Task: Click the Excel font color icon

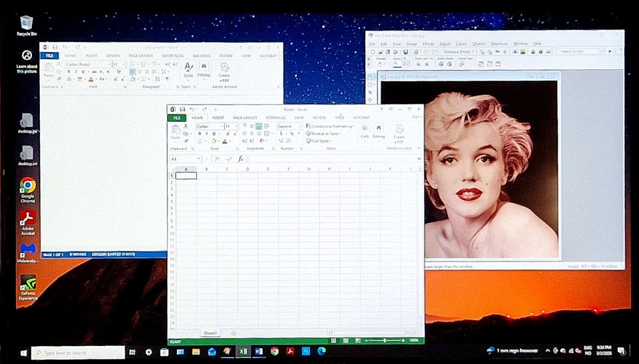Action: pyautogui.click(x=225, y=141)
